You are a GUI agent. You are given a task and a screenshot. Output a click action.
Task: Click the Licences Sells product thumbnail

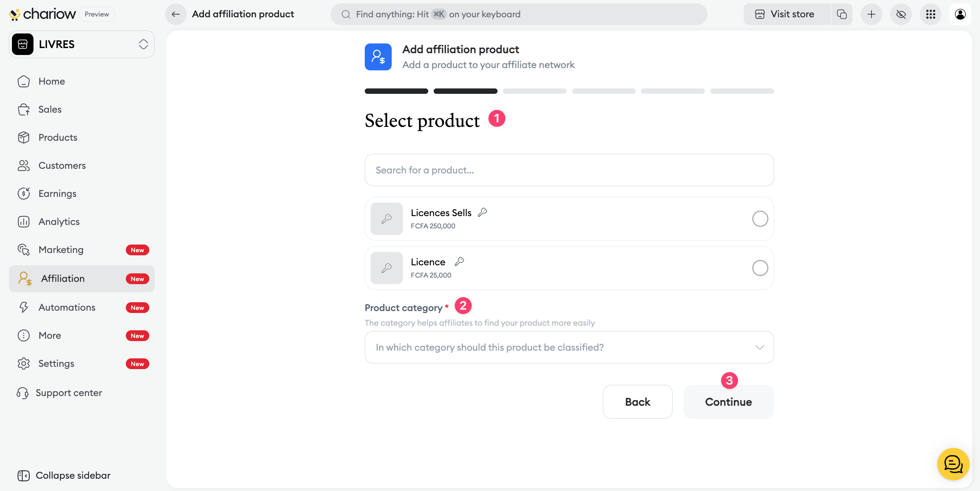(x=386, y=219)
